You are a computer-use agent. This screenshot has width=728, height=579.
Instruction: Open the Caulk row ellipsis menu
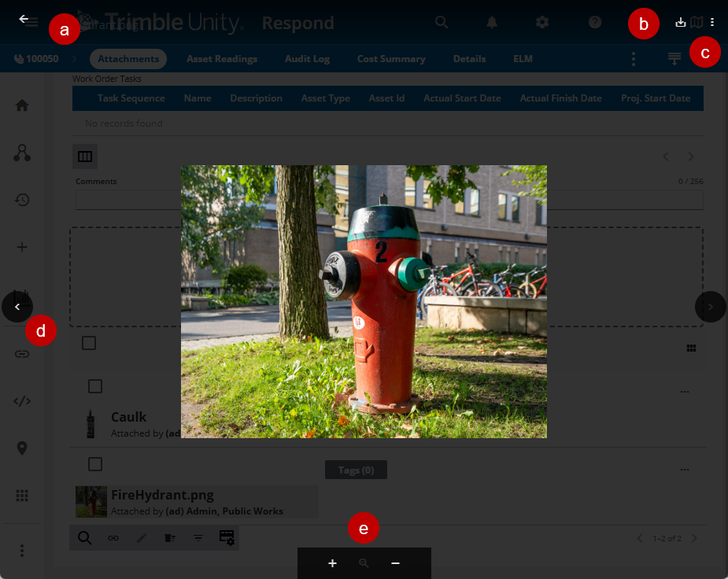[685, 392]
